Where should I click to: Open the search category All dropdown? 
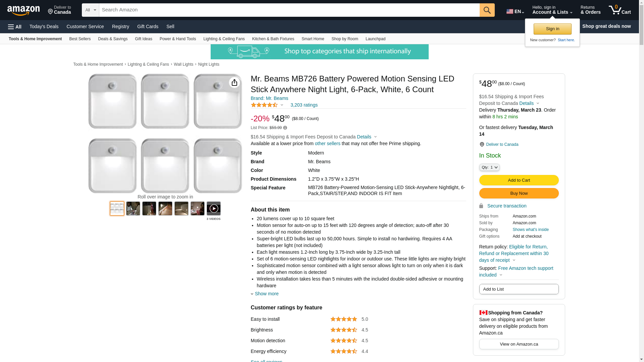(x=90, y=10)
